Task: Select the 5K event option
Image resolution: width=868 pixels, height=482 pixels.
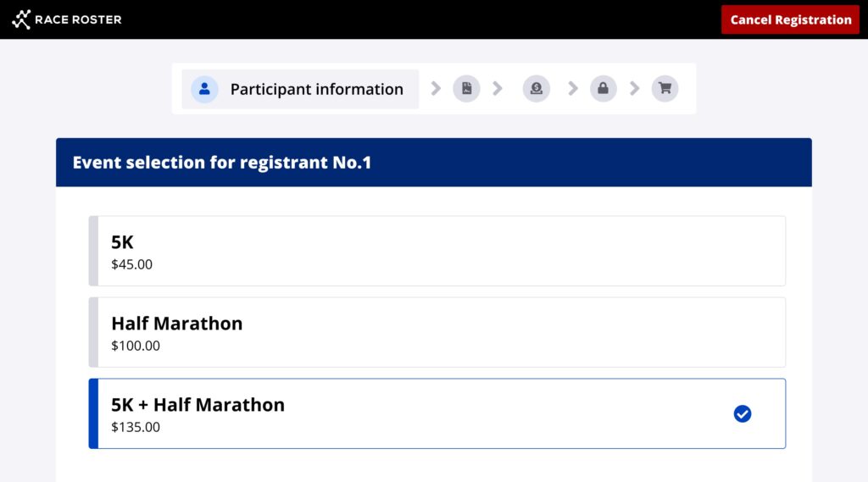Action: point(437,251)
